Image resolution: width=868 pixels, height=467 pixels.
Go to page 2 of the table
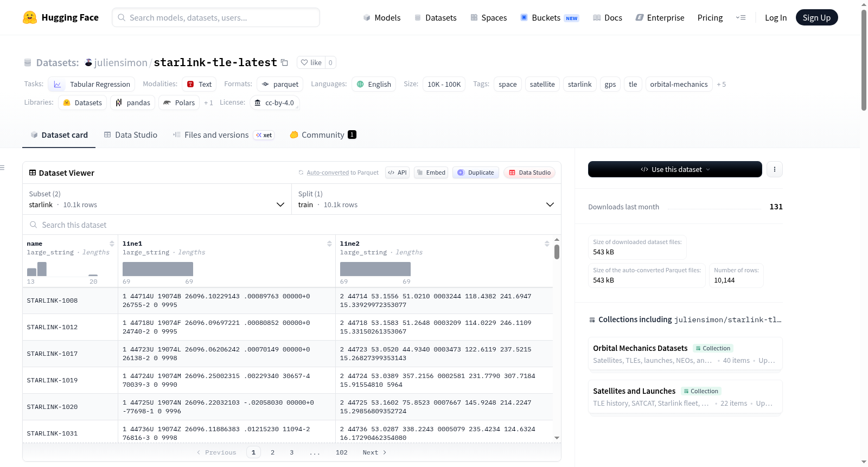272,452
